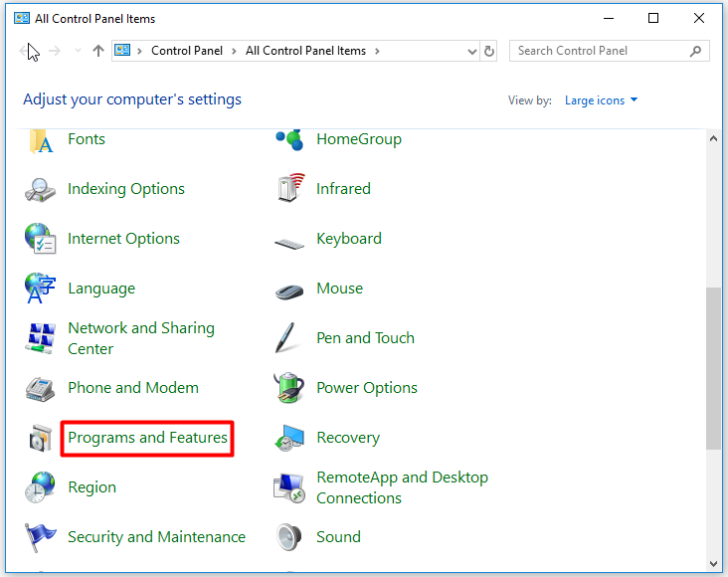
Task: Click the Indexing Options magnifier icon
Action: (x=40, y=190)
